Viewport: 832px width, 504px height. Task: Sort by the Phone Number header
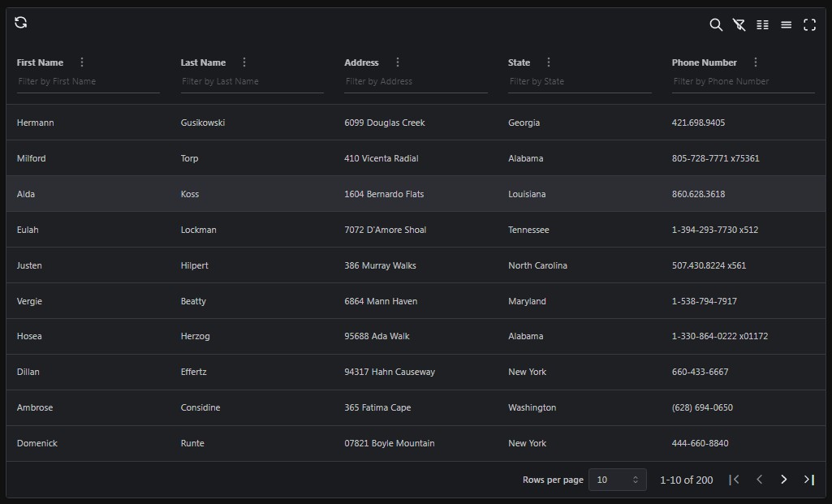click(704, 62)
